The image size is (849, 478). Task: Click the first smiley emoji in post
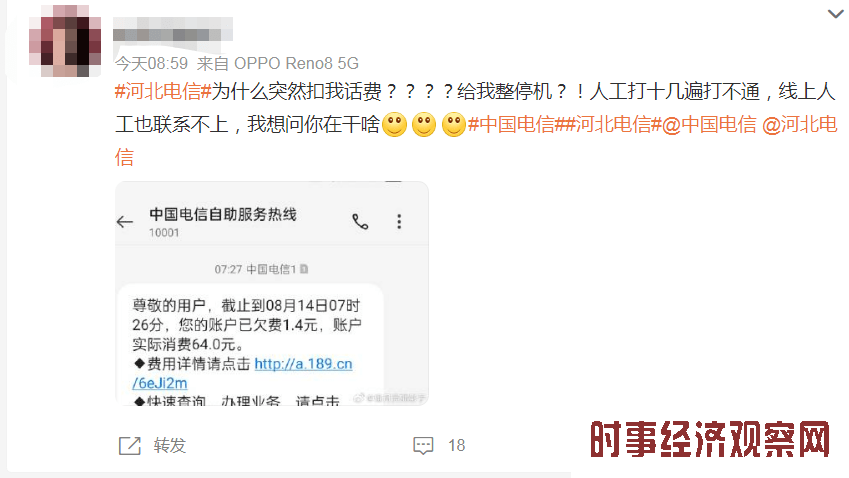394,125
